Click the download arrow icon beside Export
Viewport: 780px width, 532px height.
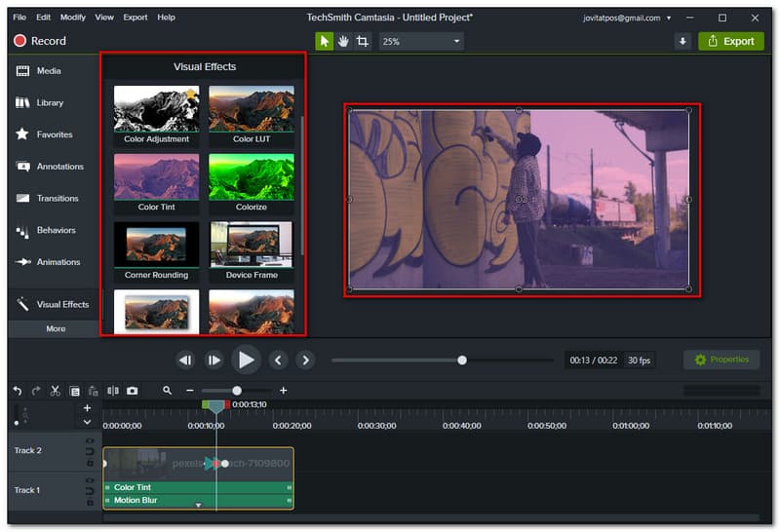[x=682, y=41]
